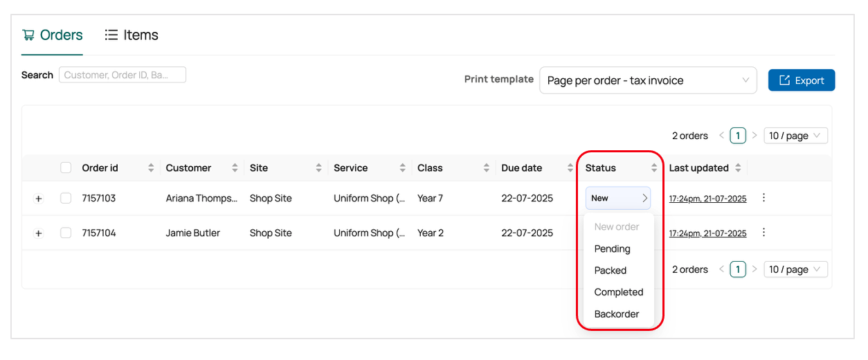Click the sort icon on Order id column
The image size is (868, 360).
pos(151,168)
